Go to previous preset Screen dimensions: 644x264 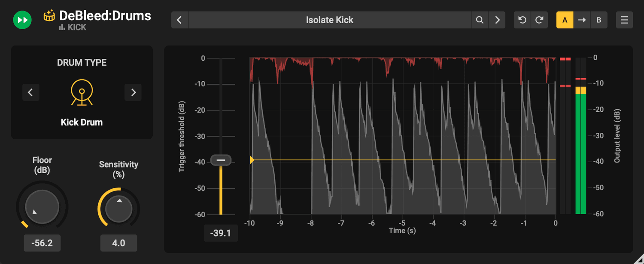(x=179, y=20)
